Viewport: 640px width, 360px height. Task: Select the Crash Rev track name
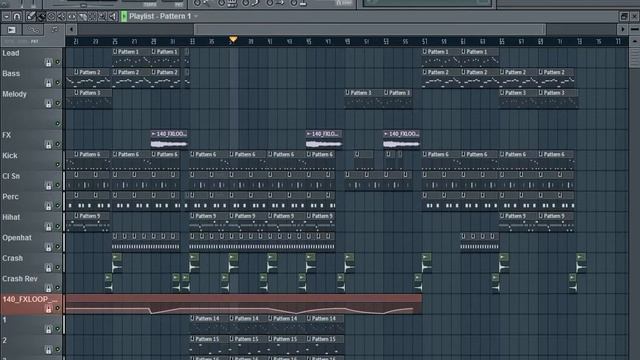20,279
